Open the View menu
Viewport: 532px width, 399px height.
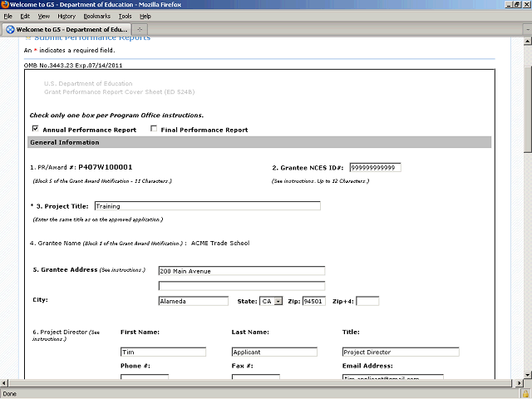point(44,17)
